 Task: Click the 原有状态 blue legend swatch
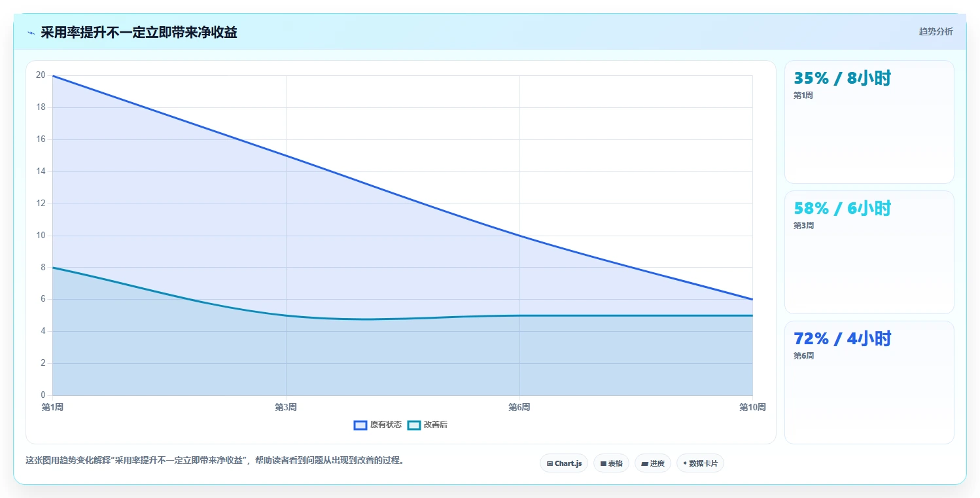coord(360,425)
